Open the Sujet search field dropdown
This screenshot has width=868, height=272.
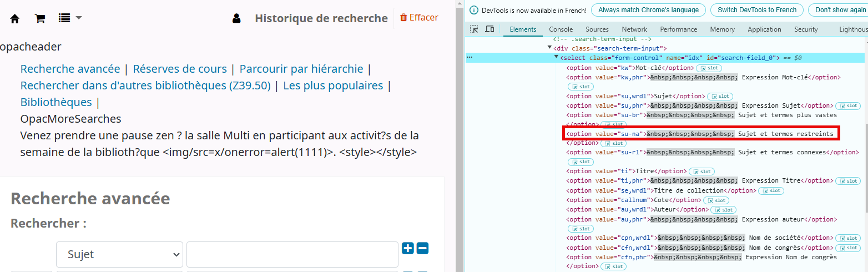[x=119, y=254]
